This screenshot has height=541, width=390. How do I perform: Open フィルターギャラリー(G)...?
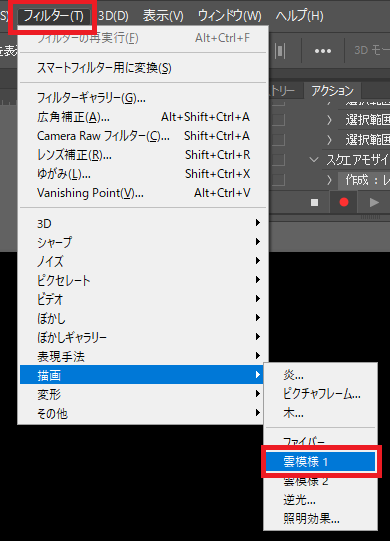(143, 98)
